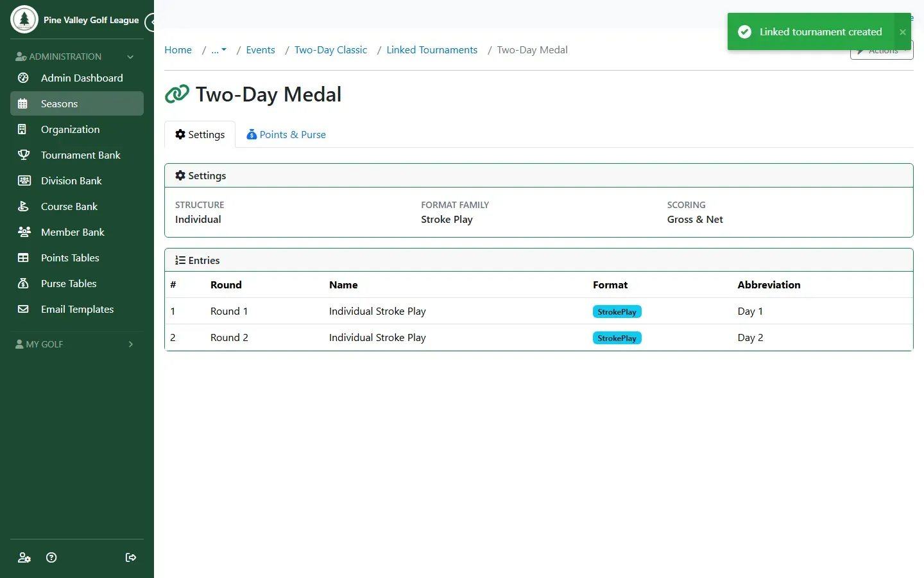Click the Points Tables grid icon
This screenshot has height=578, width=924.
tap(23, 258)
